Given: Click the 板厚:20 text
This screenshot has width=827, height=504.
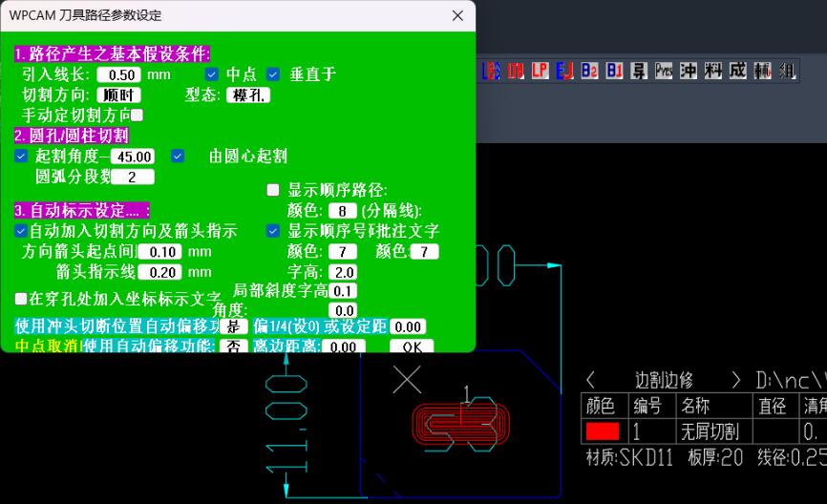Looking at the screenshot, I should [715, 457].
